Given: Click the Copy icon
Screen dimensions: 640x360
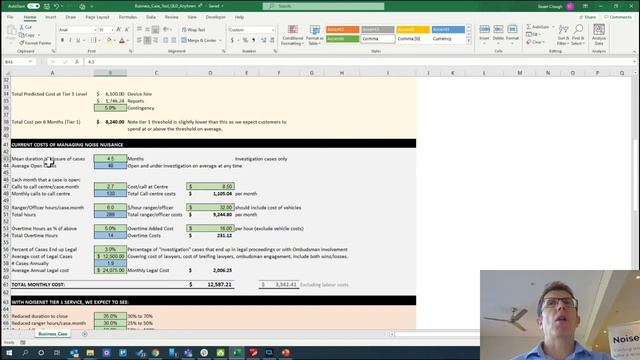Looking at the screenshot, I should pyautogui.click(x=22, y=35).
